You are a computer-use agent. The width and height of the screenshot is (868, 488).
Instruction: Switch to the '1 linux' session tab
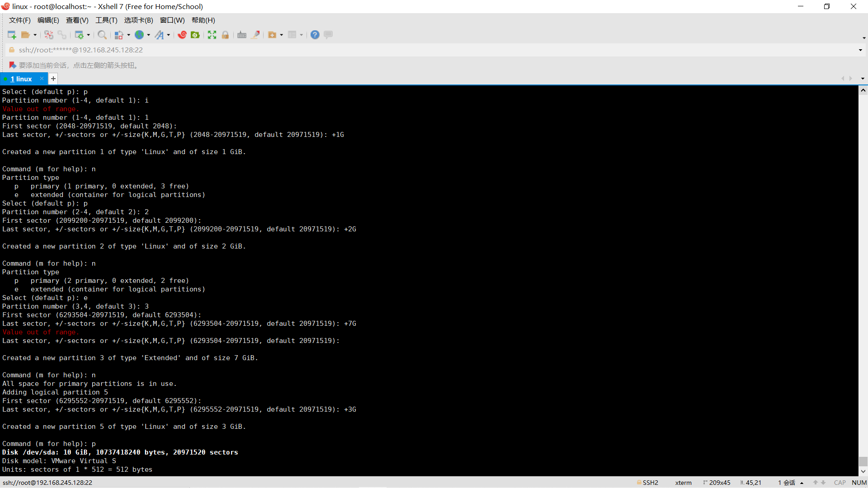click(22, 79)
